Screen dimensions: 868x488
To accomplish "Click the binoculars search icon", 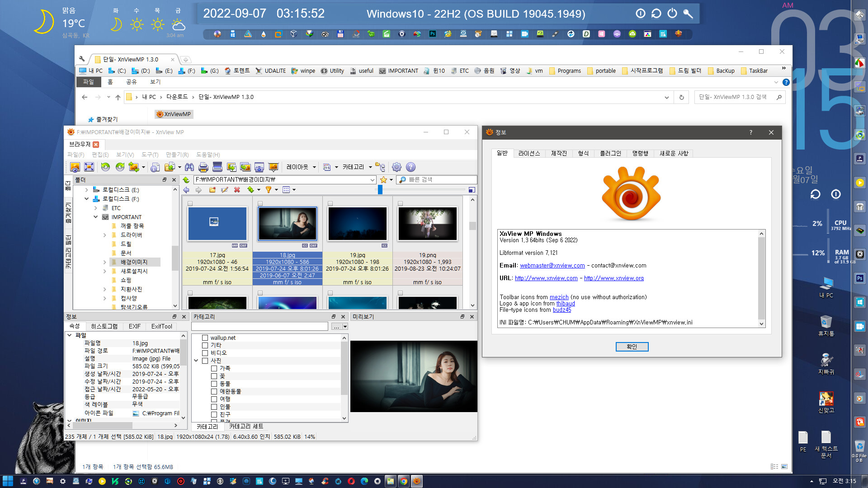I will point(189,167).
